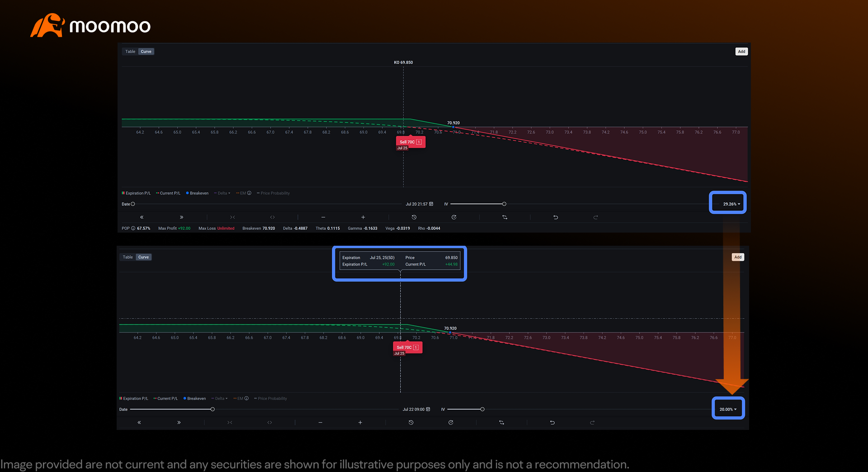This screenshot has width=868, height=472.
Task: Click the rewind-time clock icon in lower toolbar
Action: coord(411,423)
